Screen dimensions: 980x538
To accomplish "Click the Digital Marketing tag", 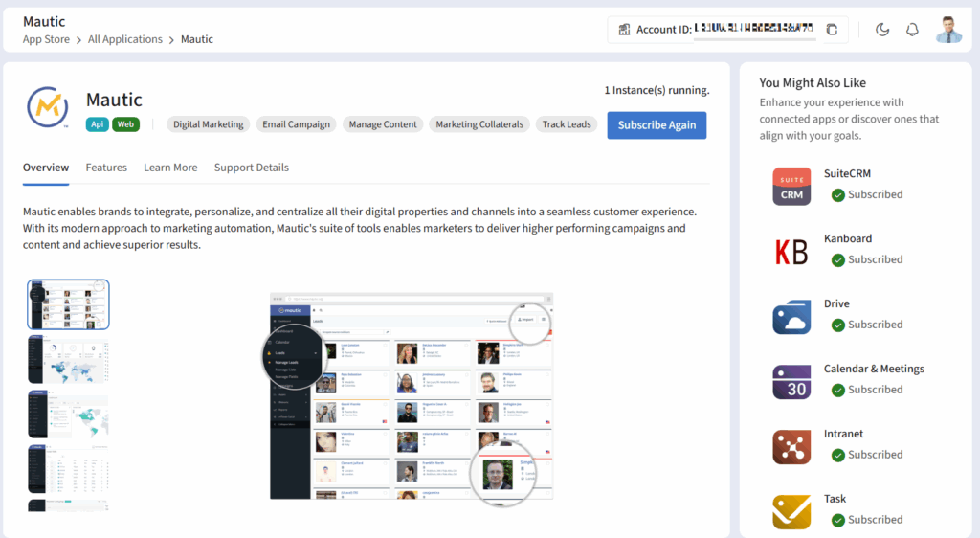I will (x=209, y=124).
